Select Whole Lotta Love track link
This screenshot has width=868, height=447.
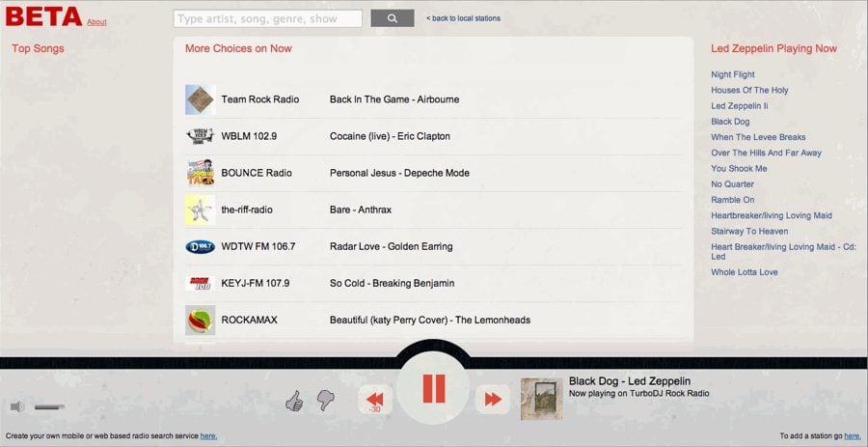[745, 272]
